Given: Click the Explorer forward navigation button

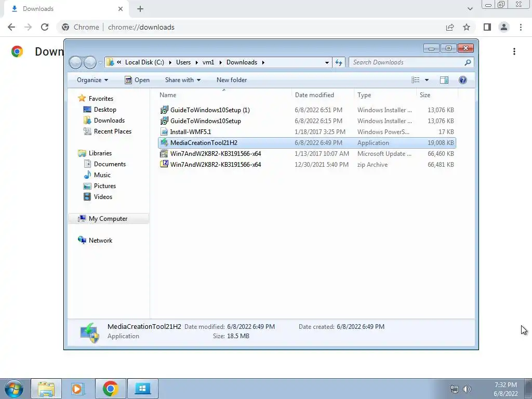Looking at the screenshot, I should [90, 62].
